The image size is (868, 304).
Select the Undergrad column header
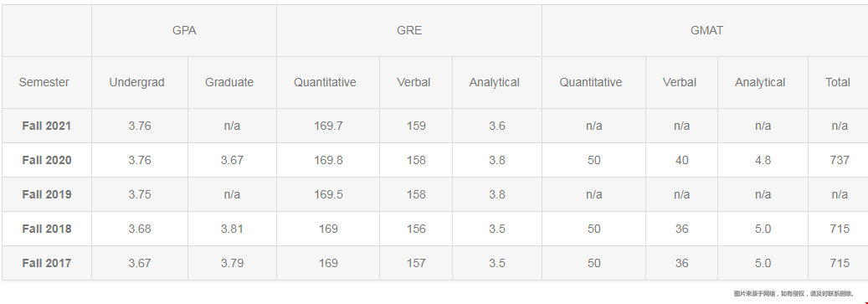(136, 83)
